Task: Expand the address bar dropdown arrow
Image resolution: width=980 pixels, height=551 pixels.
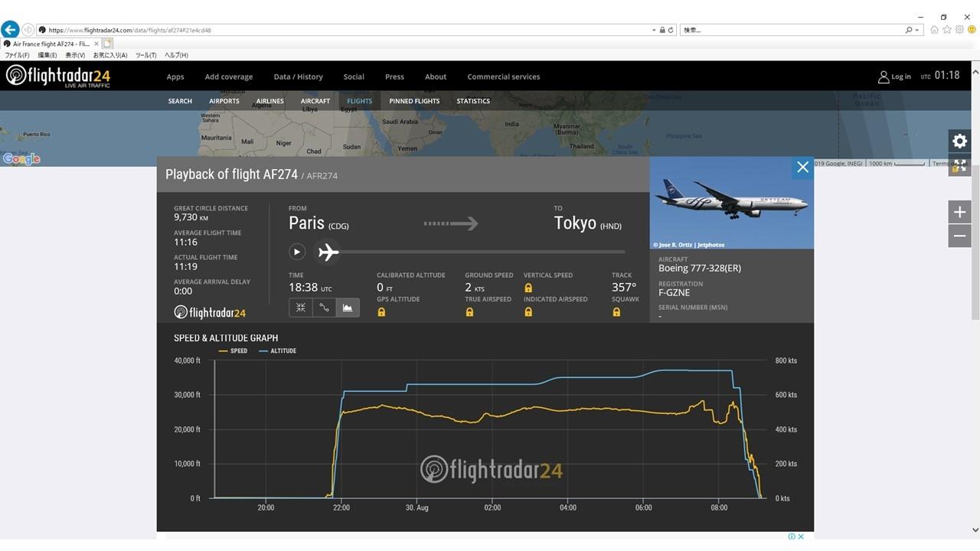Action: [654, 30]
